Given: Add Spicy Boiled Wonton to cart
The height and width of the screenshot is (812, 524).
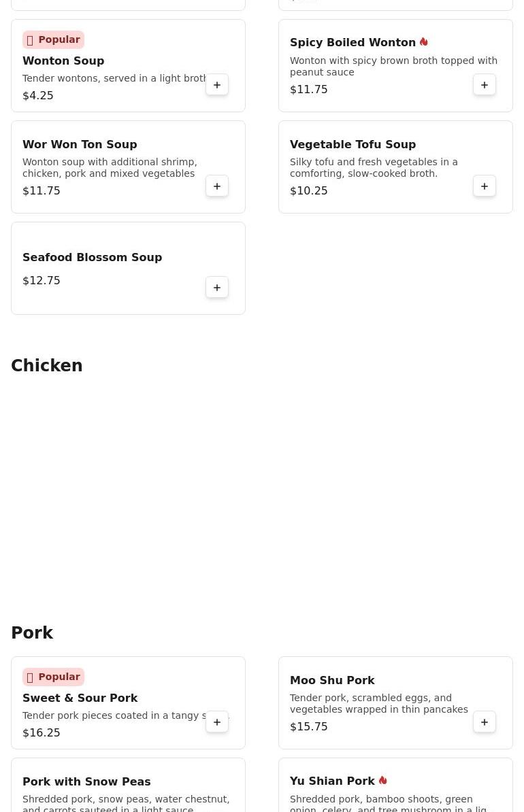Looking at the screenshot, I should (x=485, y=85).
